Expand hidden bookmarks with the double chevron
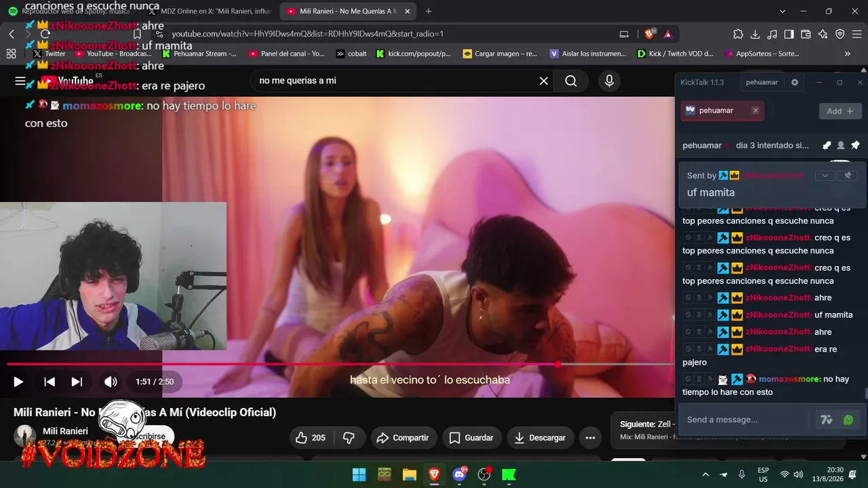This screenshot has height=488, width=868. pyautogui.click(x=848, y=54)
